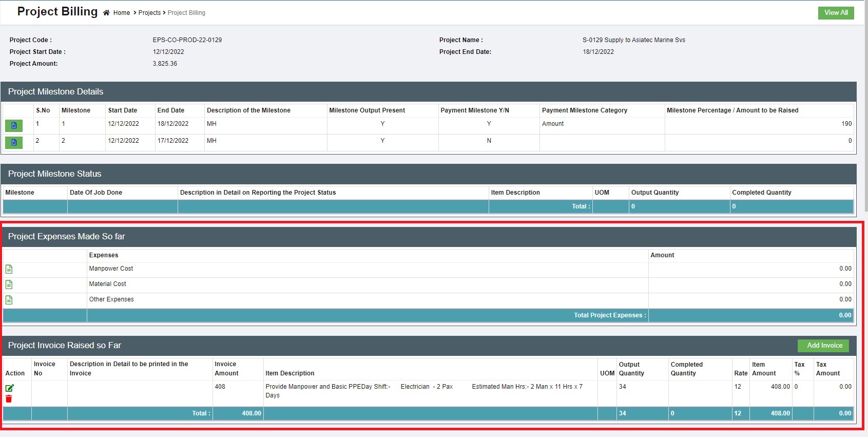Select the invoice amount 408 cell
Screen dimensions: 868x437
220,387
